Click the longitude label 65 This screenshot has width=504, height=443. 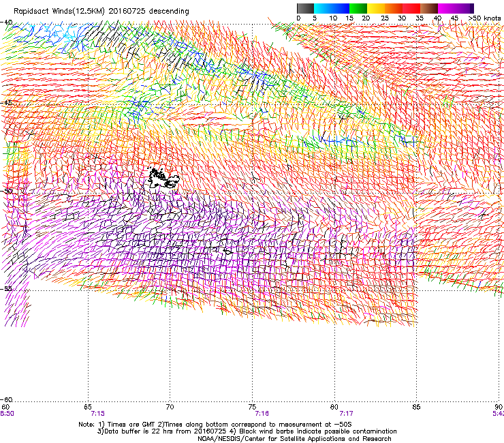click(x=88, y=407)
